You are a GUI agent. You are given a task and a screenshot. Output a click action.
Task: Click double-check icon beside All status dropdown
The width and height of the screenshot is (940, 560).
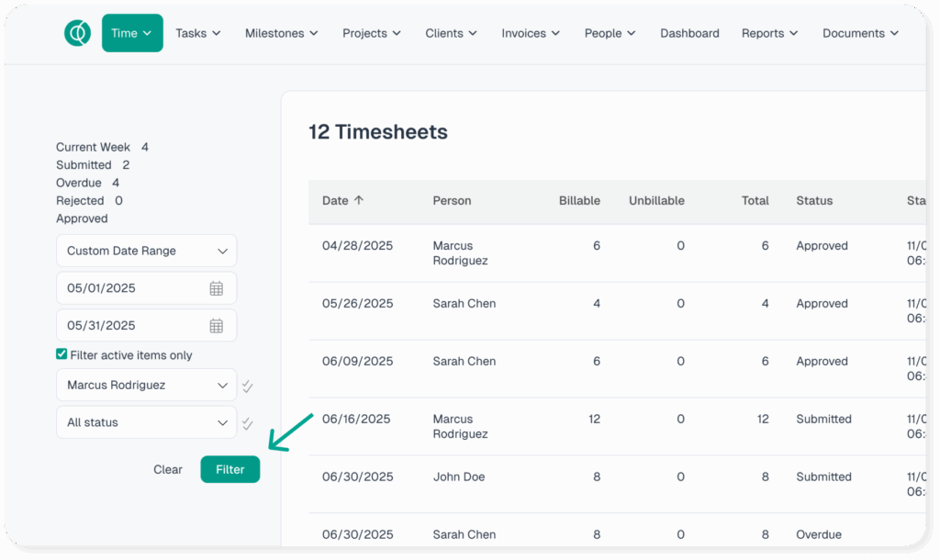tap(247, 424)
